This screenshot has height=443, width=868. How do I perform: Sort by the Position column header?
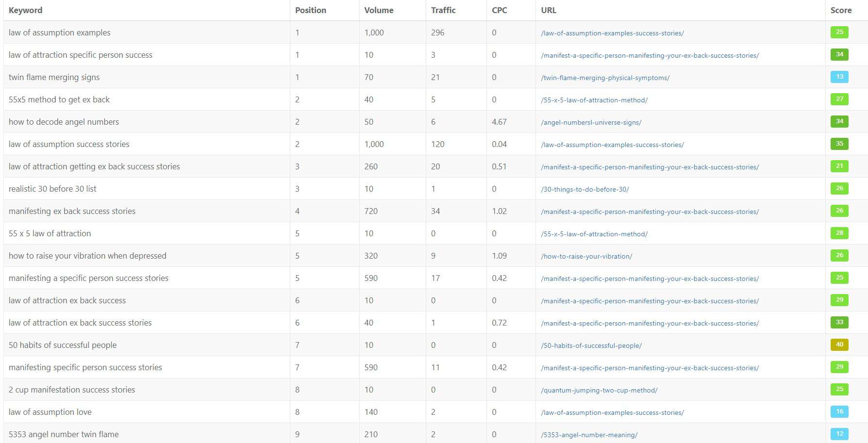[311, 10]
